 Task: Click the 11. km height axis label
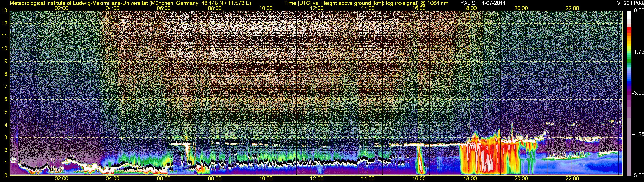(5, 36)
